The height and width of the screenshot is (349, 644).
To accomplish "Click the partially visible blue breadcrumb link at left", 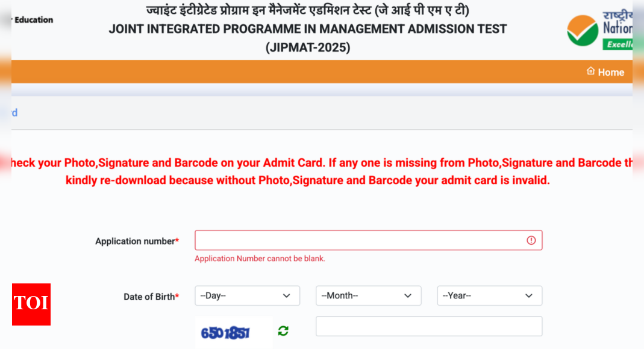I will 14,113.
